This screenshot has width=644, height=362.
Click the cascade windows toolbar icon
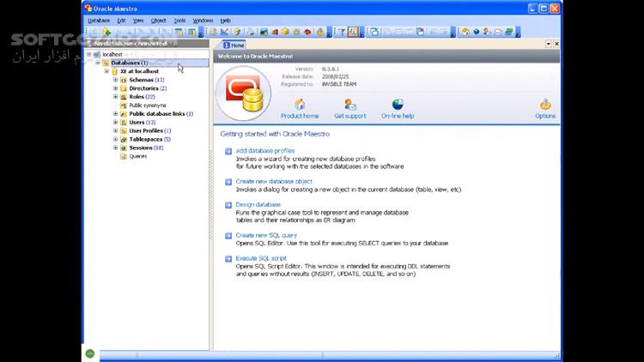420,32
